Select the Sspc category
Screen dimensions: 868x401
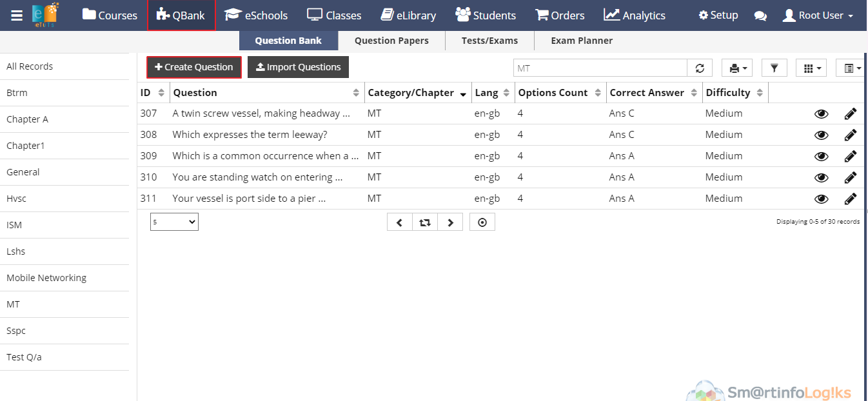coord(64,331)
